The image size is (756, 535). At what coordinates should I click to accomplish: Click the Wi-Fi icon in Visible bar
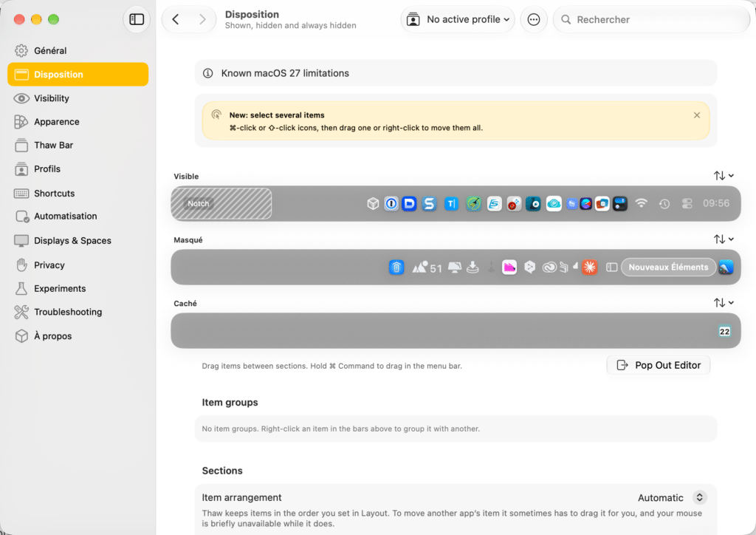click(x=641, y=203)
